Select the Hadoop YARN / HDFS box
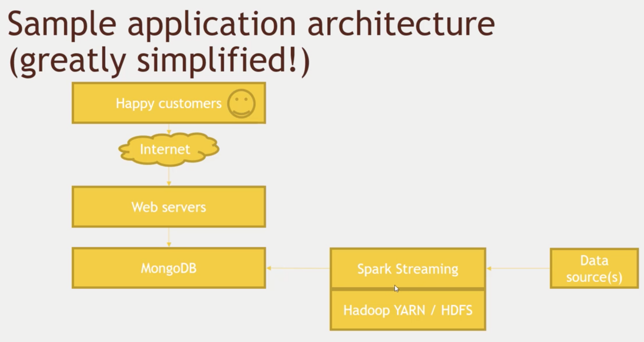The image size is (644, 342). [408, 310]
